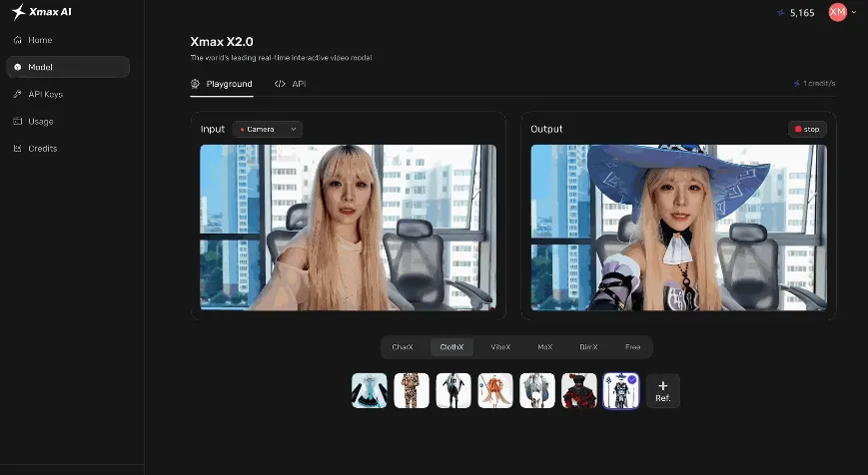Expand the account menu chevron
Screen dimensions: 868x475
click(854, 12)
